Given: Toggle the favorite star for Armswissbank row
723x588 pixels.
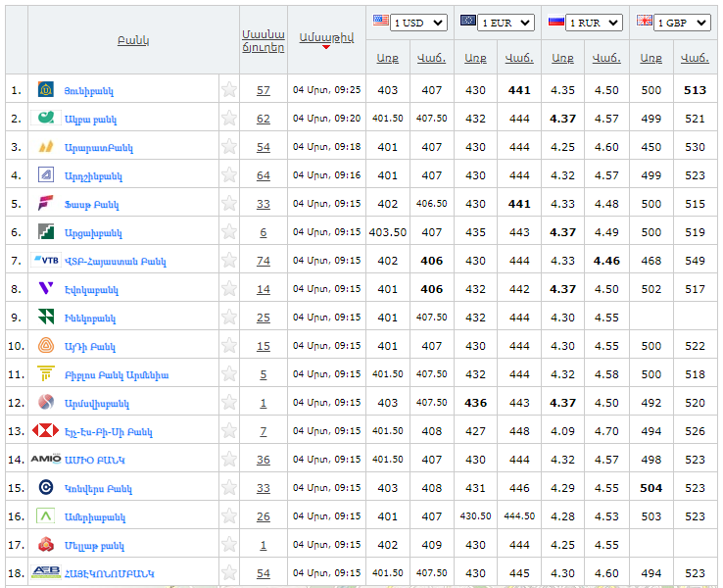Looking at the screenshot, I should tap(229, 403).
